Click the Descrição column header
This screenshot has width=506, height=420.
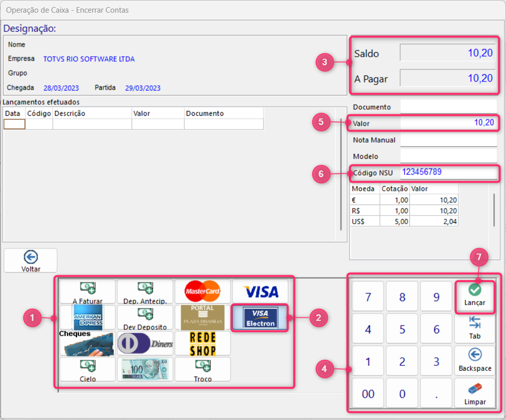tap(92, 113)
